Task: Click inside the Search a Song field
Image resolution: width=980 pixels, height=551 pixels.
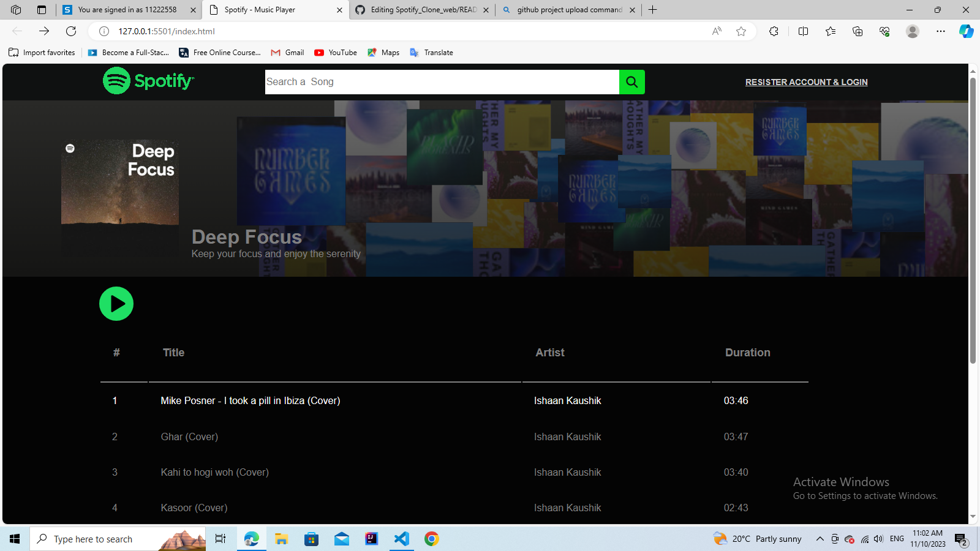Action: (x=441, y=81)
